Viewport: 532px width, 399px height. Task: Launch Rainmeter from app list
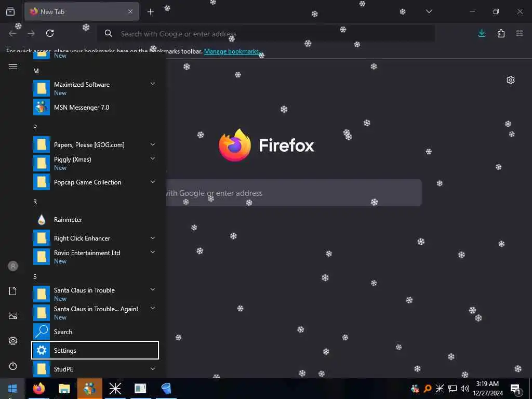point(95,220)
